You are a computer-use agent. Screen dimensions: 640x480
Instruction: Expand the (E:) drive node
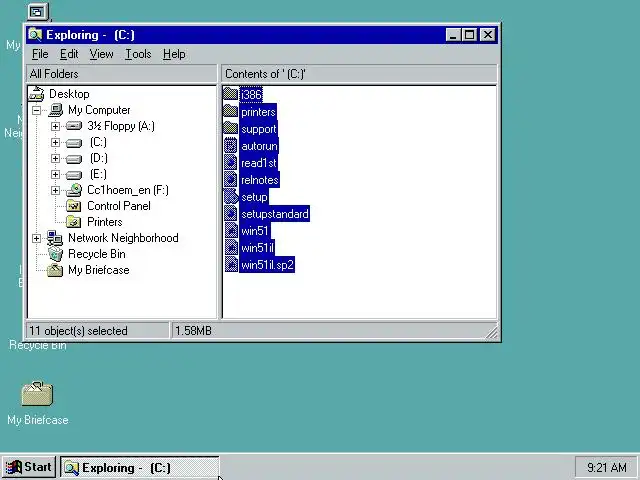point(56,174)
